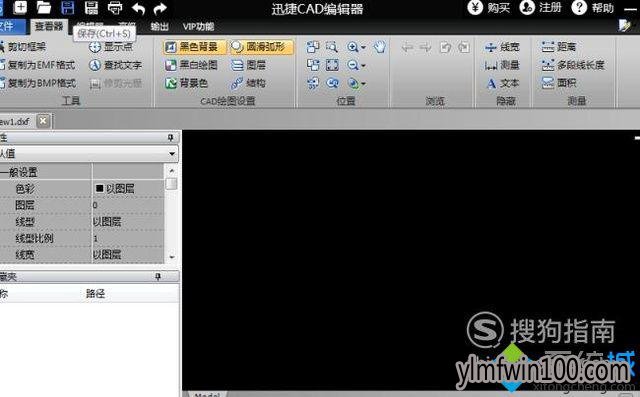The height and width of the screenshot is (397, 640).
Task: Toggle 黑白绘图 drawing mode
Action: (191, 65)
